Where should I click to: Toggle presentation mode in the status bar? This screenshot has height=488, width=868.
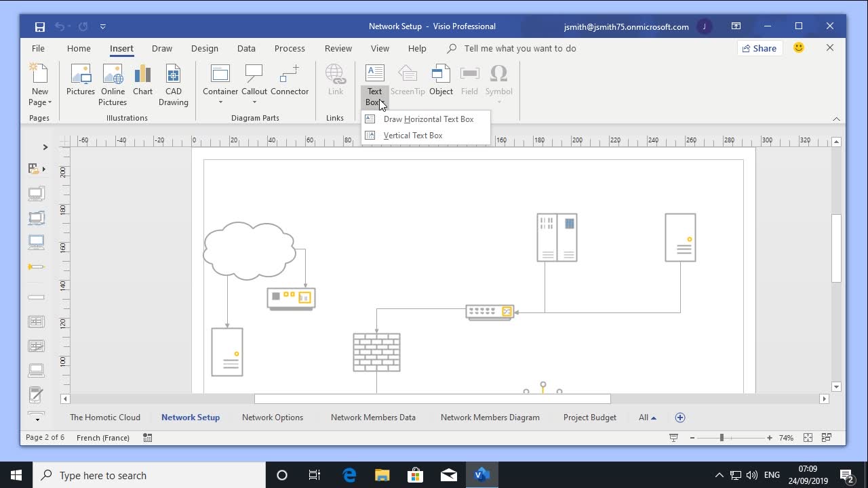click(673, 438)
